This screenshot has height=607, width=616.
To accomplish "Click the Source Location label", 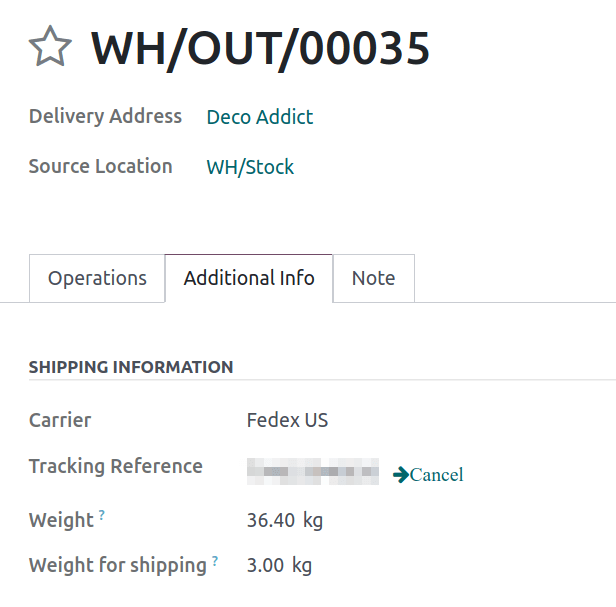I will 100,166.
